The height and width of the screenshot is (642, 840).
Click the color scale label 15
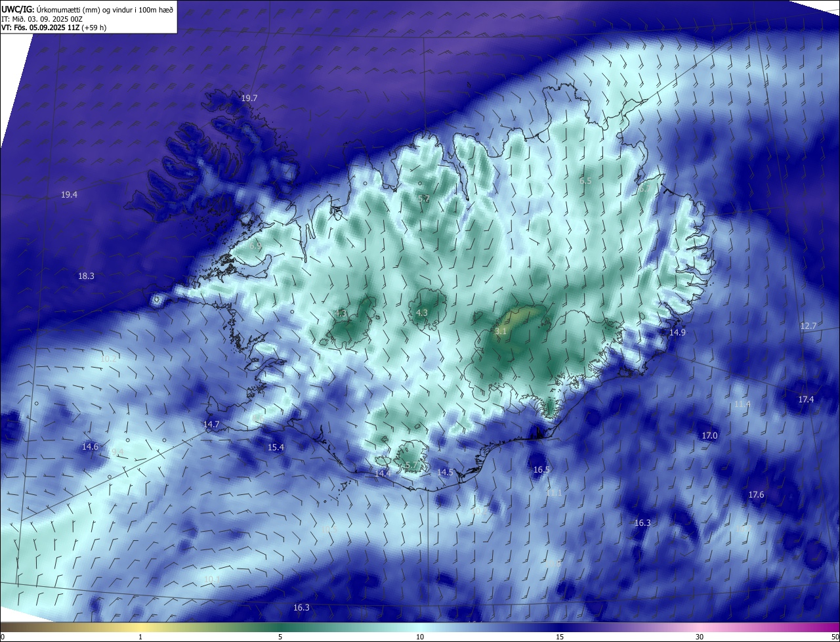point(560,637)
